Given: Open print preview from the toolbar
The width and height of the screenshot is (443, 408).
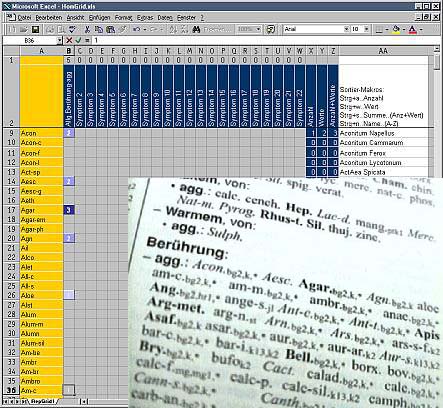Looking at the screenshot, I should tap(61, 29).
